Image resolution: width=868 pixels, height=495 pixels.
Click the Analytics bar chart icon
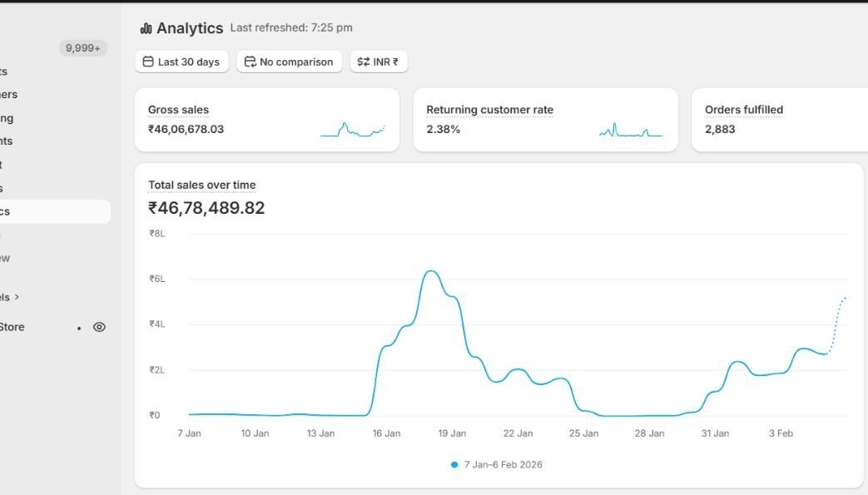[146, 28]
